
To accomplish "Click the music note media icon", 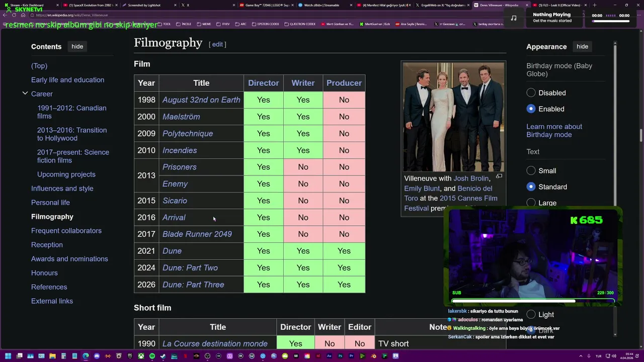I will (513, 18).
